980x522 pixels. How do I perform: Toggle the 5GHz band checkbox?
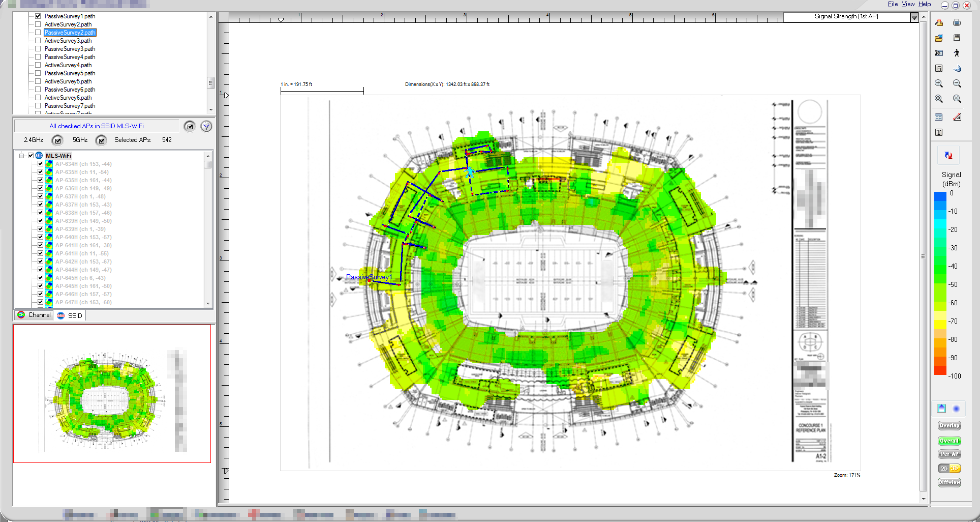coord(101,140)
